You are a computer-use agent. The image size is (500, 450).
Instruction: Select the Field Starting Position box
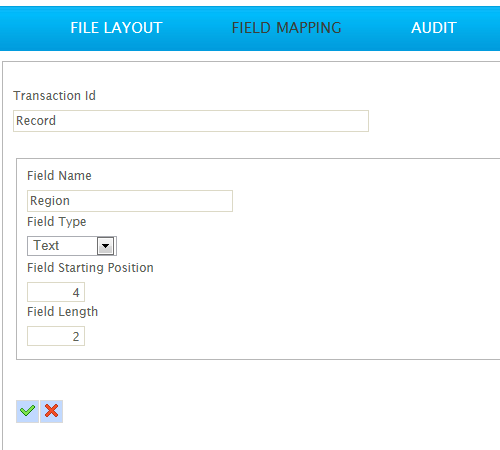56,292
